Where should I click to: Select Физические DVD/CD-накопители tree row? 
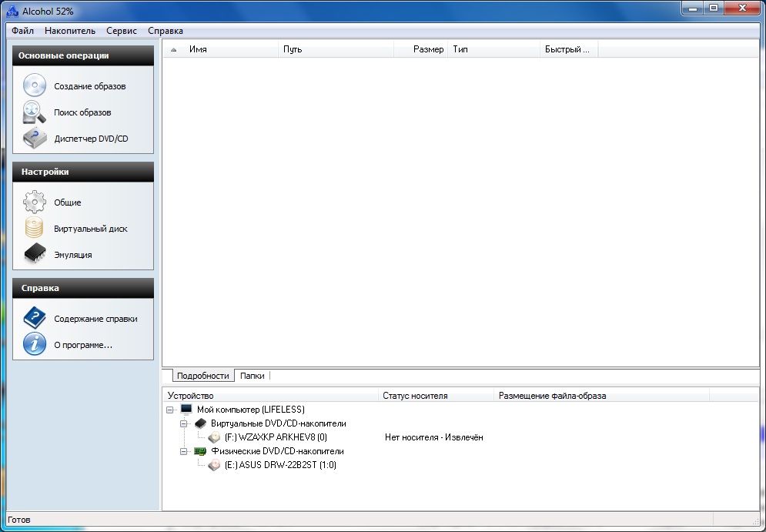click(277, 451)
